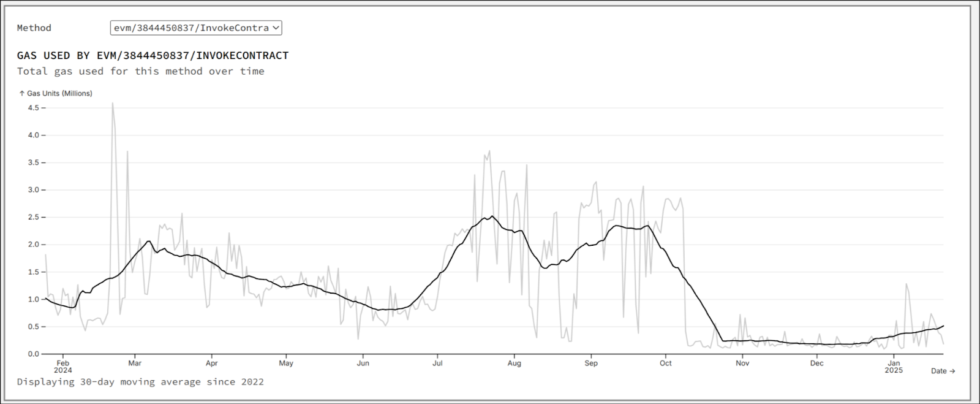Image resolution: width=980 pixels, height=404 pixels.
Task: Select the 0.0 y-axis tick label
Action: point(33,354)
